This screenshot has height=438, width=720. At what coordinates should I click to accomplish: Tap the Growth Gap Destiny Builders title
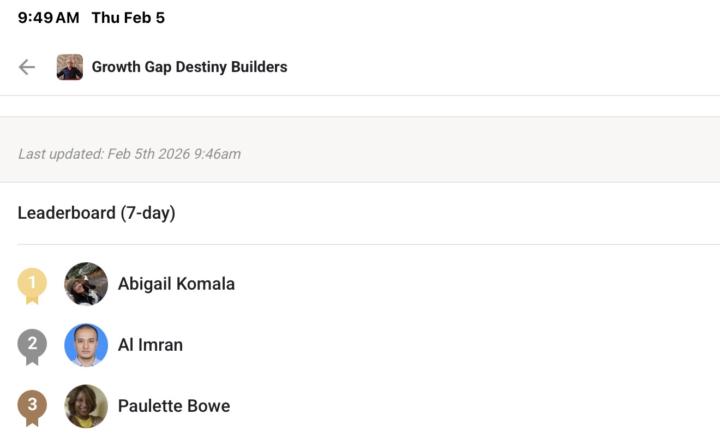(x=189, y=67)
